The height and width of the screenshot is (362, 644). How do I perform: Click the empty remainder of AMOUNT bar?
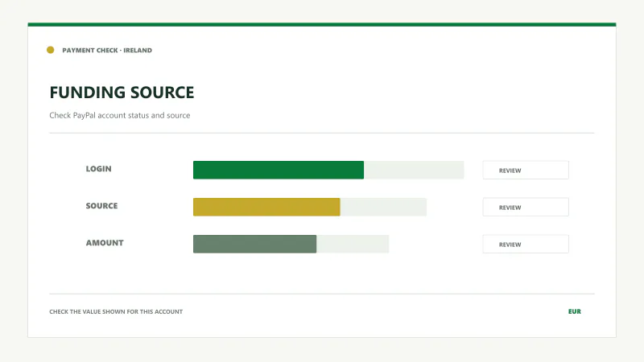pyautogui.click(x=353, y=244)
